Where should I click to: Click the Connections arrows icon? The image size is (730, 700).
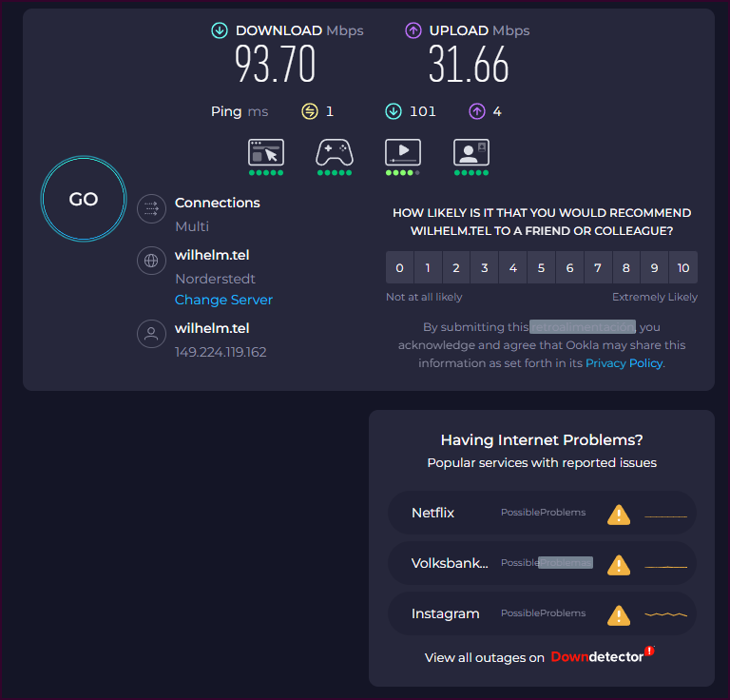[151, 208]
